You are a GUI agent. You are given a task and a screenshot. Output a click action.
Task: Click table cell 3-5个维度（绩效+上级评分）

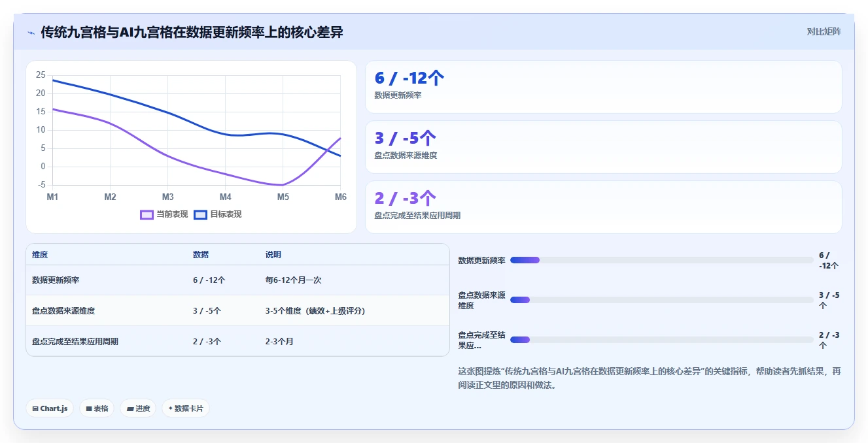point(315,310)
